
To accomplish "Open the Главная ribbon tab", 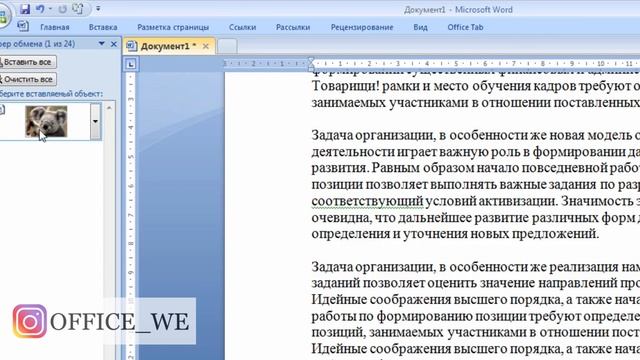I will pos(55,27).
